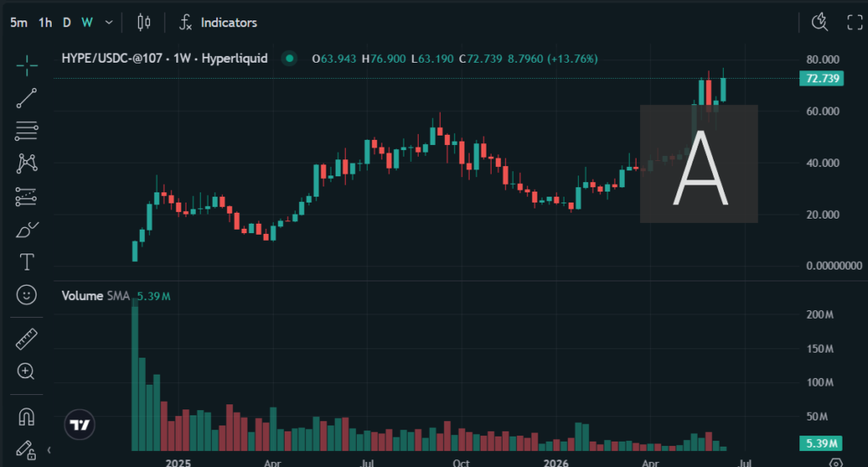Open the Indicators dialog
This screenshot has height=467, width=868.
218,22
